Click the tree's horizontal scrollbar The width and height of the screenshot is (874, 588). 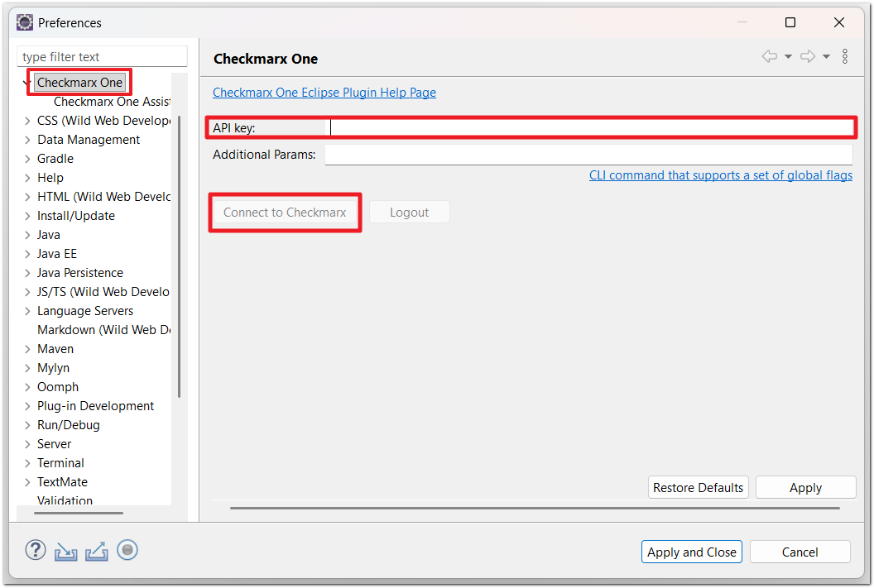pyautogui.click(x=79, y=513)
